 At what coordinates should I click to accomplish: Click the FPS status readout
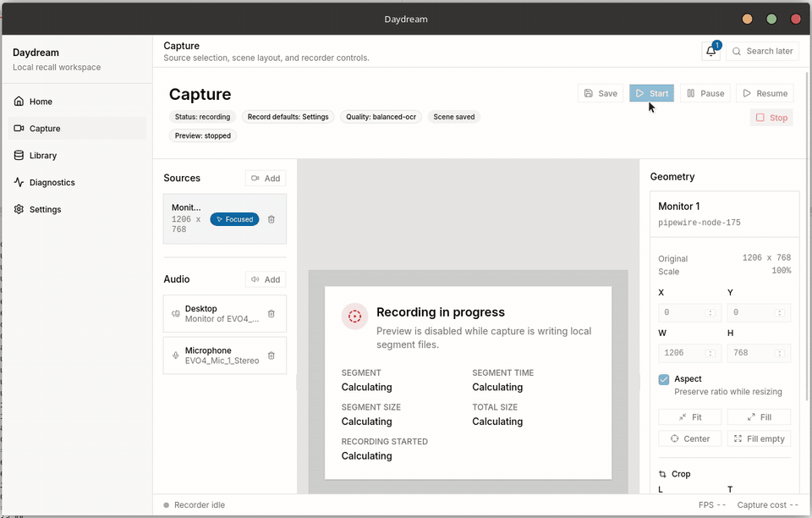pyautogui.click(x=712, y=505)
